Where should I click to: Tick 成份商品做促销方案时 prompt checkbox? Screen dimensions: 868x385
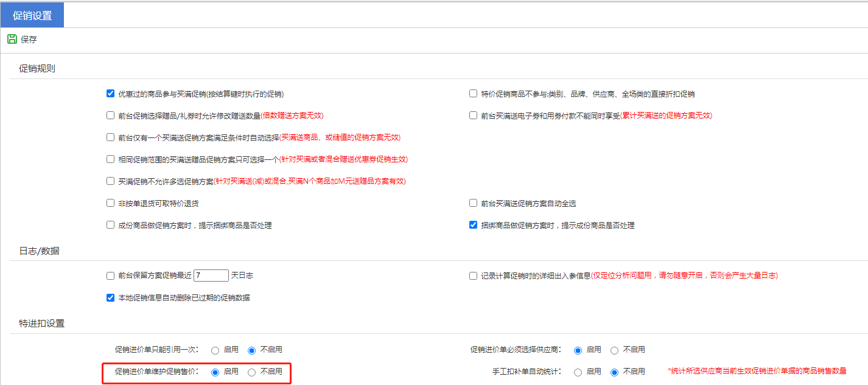(x=110, y=225)
